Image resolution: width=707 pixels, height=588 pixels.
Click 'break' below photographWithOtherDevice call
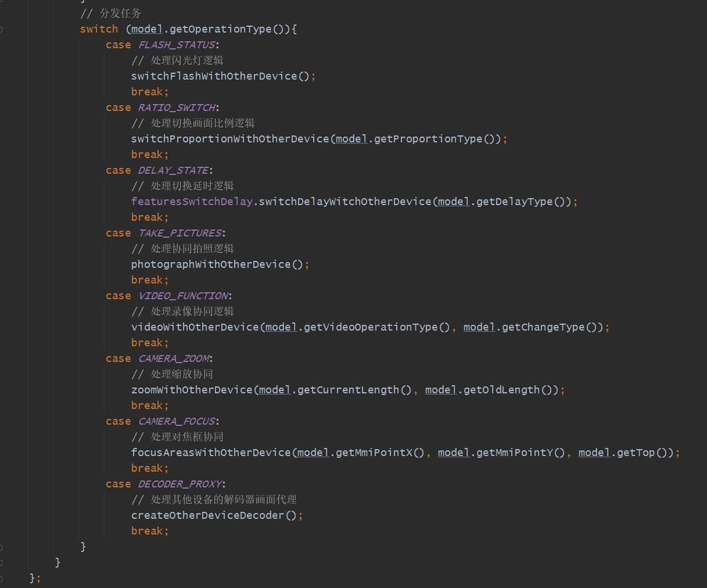(147, 280)
